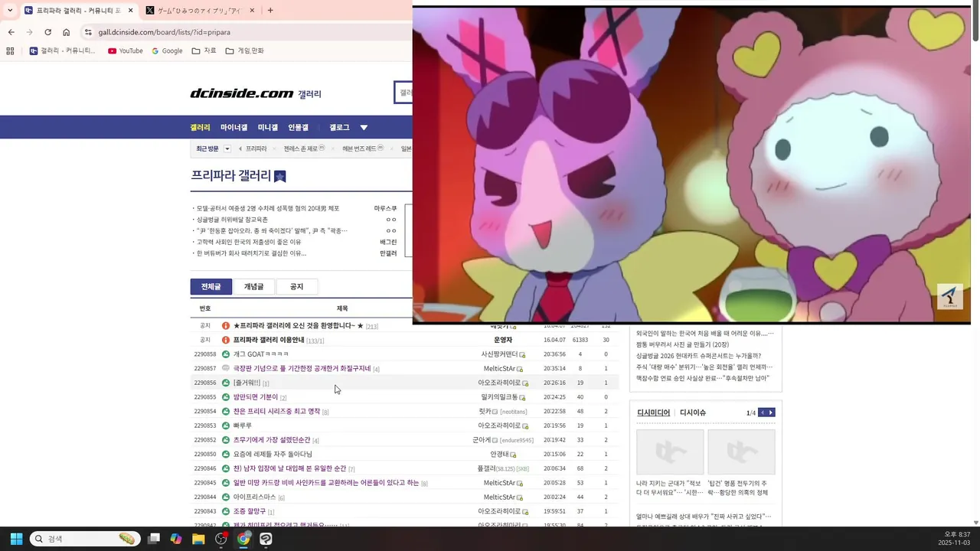This screenshot has width=980, height=551.
Task: Click the green image icon of post 2290858
Action: point(226,354)
